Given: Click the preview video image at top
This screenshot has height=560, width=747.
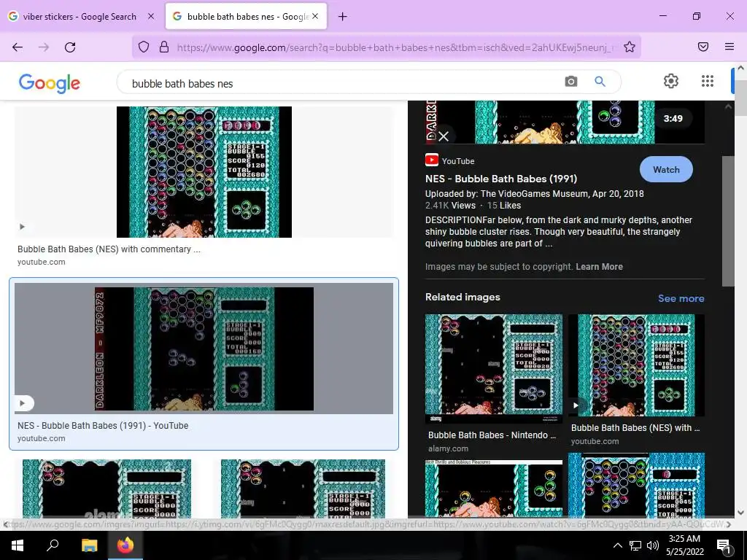Looking at the screenshot, I should [565, 122].
